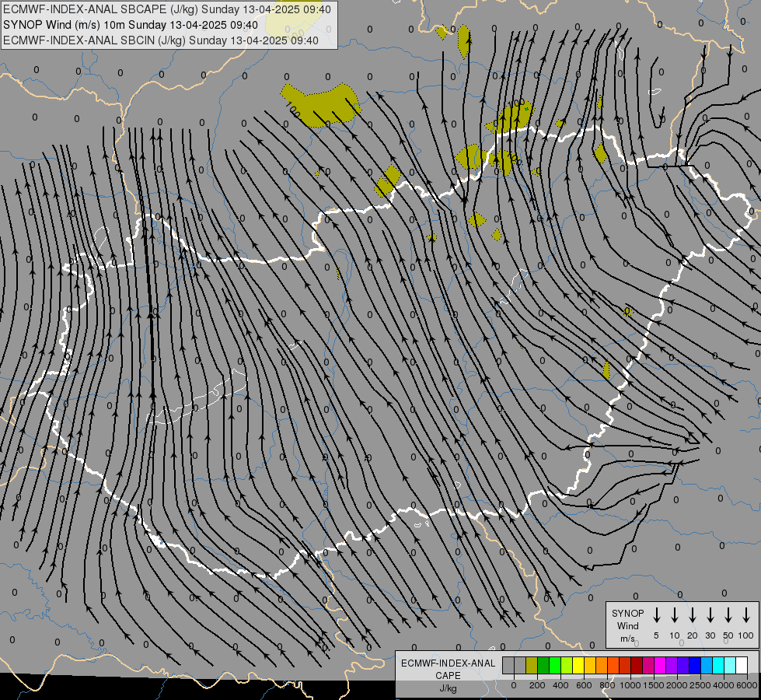Screen dimensions: 761x700
Task: Click the 6000 tick label on CAPE scale
Action: click(747, 685)
